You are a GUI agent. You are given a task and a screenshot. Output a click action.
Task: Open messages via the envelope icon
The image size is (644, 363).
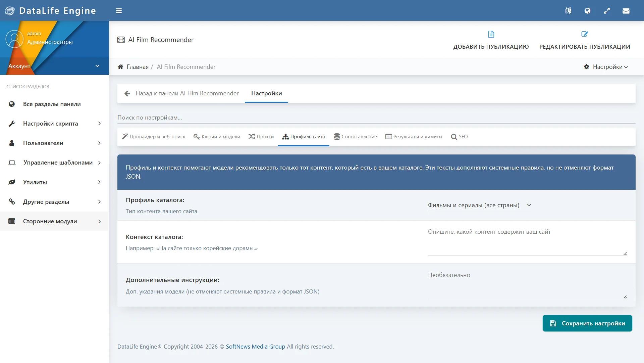(626, 11)
